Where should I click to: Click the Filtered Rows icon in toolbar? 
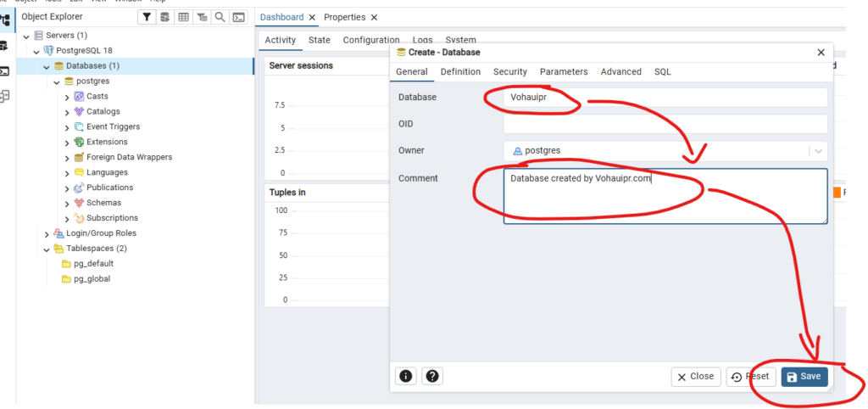tap(202, 17)
